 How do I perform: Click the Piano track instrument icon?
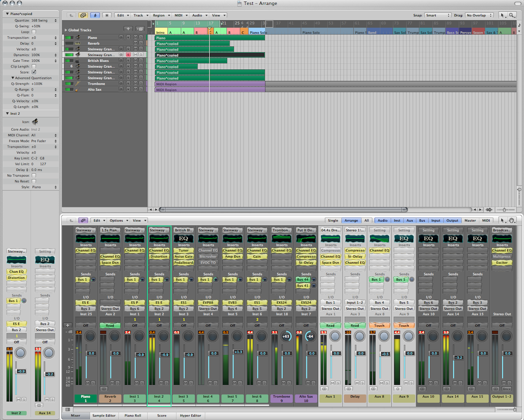click(x=77, y=38)
